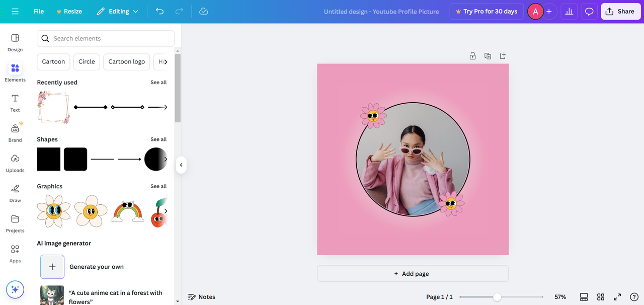
Task: Duplicate the page
Action: [488, 56]
